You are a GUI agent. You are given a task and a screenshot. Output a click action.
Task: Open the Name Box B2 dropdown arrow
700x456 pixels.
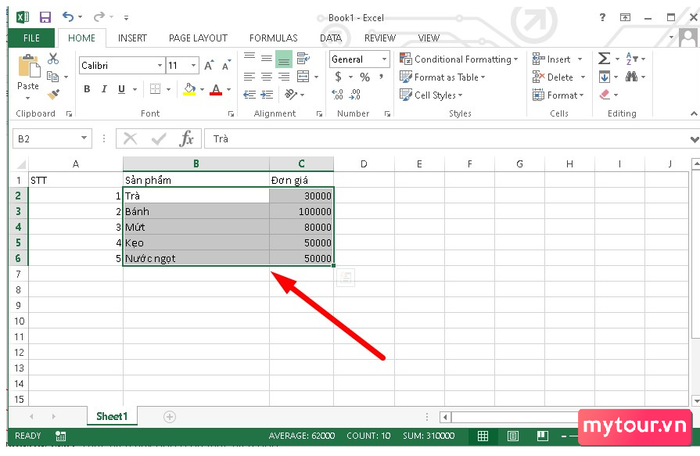pyautogui.click(x=84, y=138)
